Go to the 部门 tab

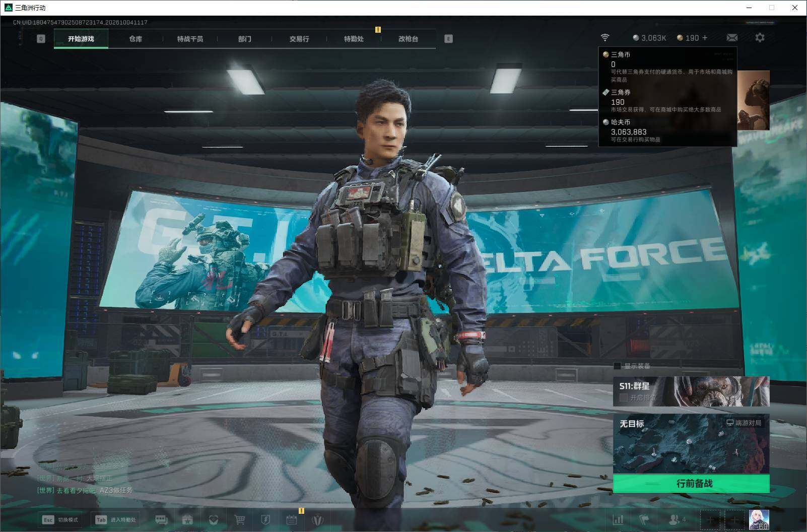click(244, 39)
